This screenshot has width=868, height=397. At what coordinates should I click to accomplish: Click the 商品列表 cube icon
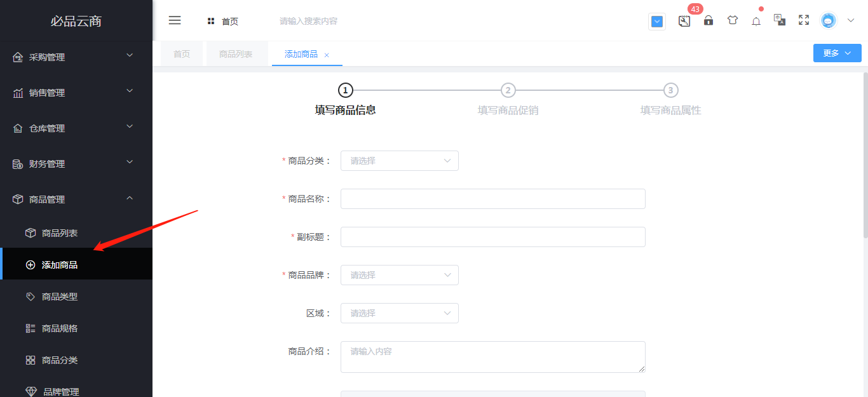(x=31, y=233)
